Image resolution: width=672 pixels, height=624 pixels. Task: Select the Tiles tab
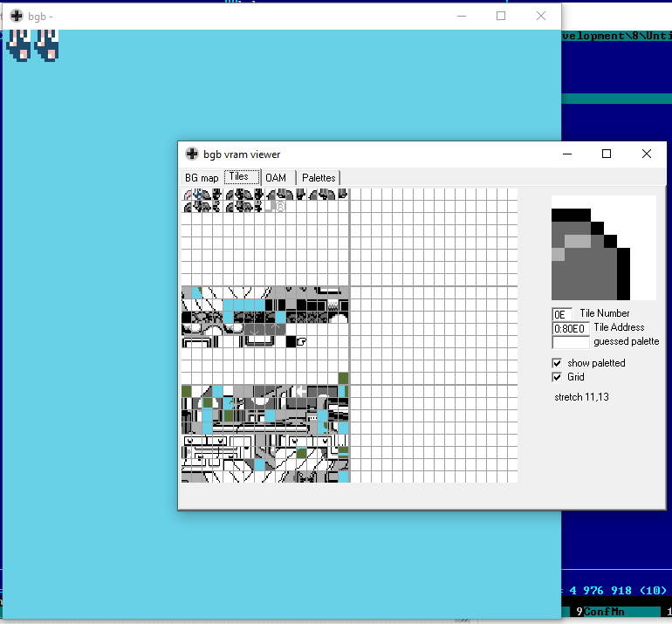pos(242,176)
